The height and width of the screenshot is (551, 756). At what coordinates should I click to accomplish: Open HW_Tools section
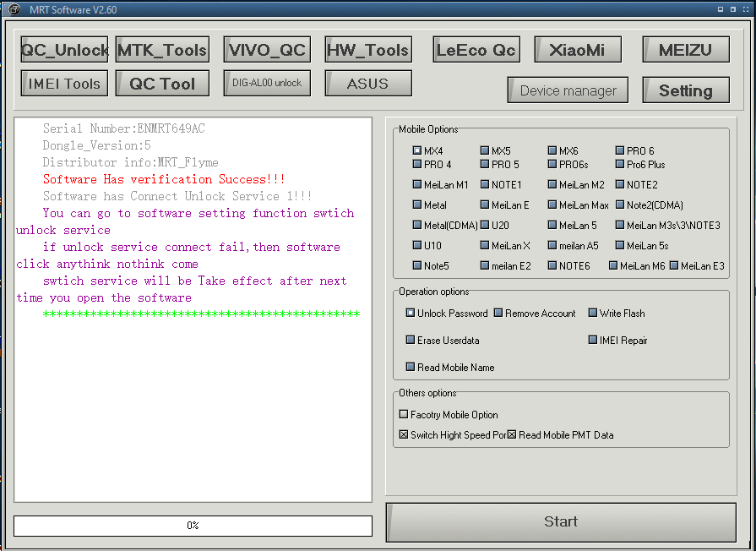368,50
